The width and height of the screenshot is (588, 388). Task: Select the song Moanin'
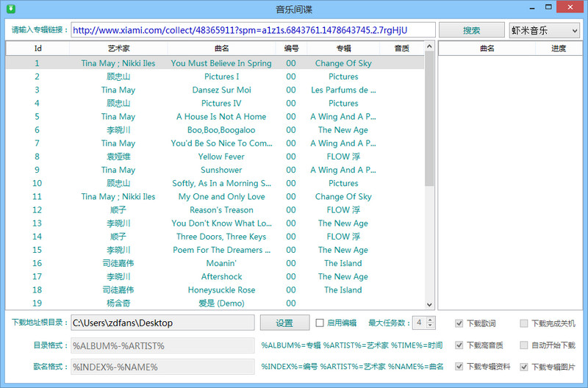(x=221, y=263)
